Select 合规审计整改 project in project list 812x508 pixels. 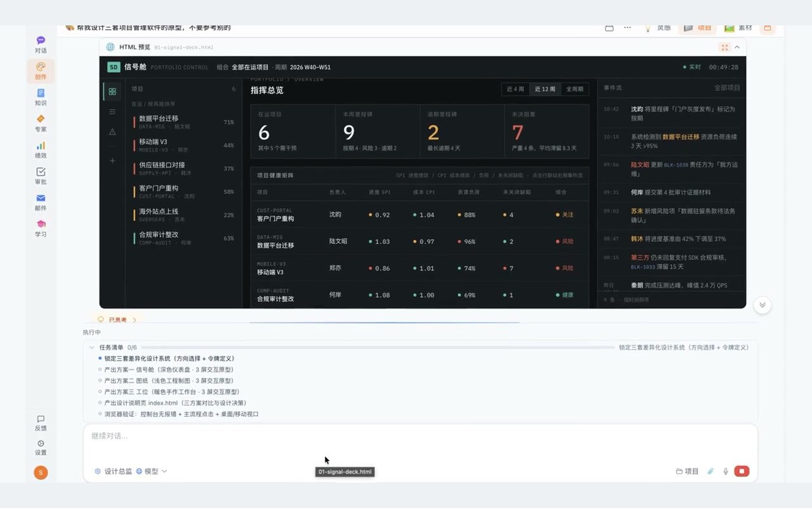click(183, 238)
